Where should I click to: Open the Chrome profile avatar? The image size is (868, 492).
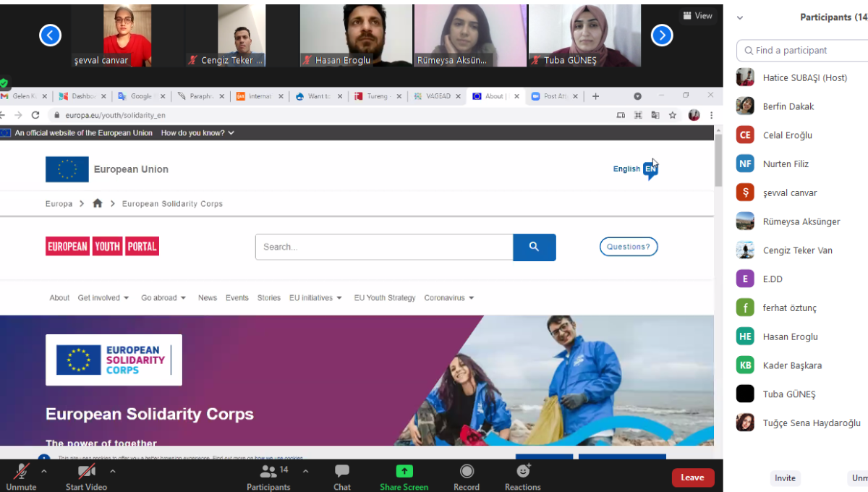click(694, 115)
